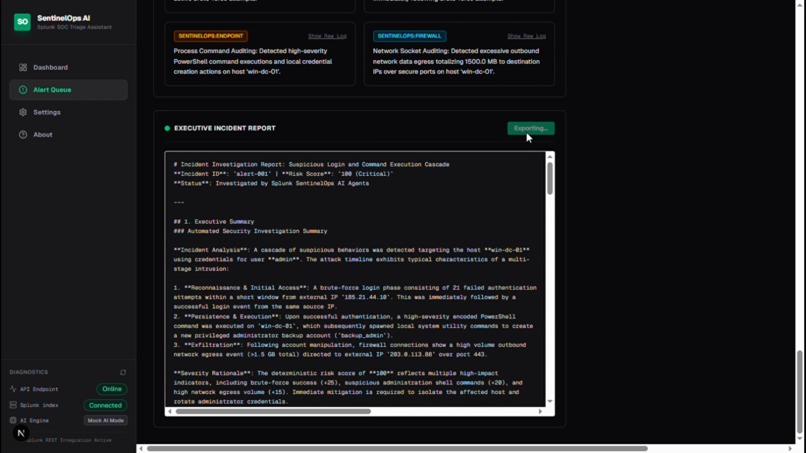Toggle the Mock AI Mode badge
Viewport: 806px width, 453px height.
pyautogui.click(x=106, y=421)
